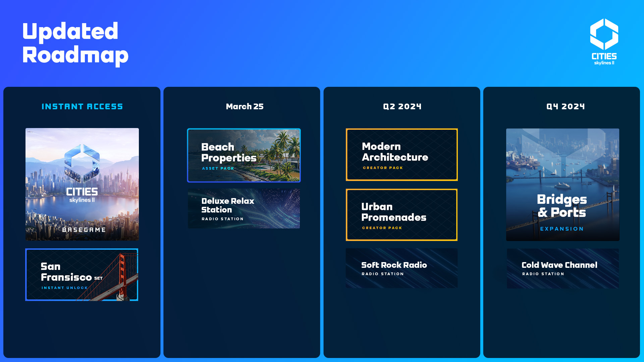This screenshot has width=644, height=362.
Task: Toggle the Modern Architecture creator pack highlight
Action: (x=401, y=155)
